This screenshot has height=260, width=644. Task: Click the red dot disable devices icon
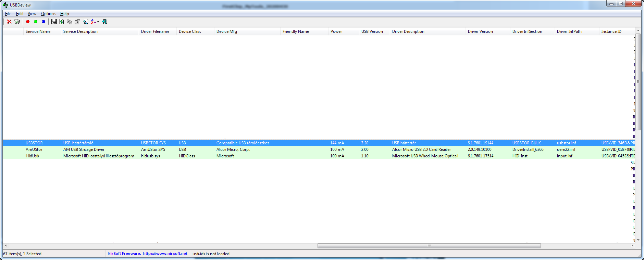[28, 22]
